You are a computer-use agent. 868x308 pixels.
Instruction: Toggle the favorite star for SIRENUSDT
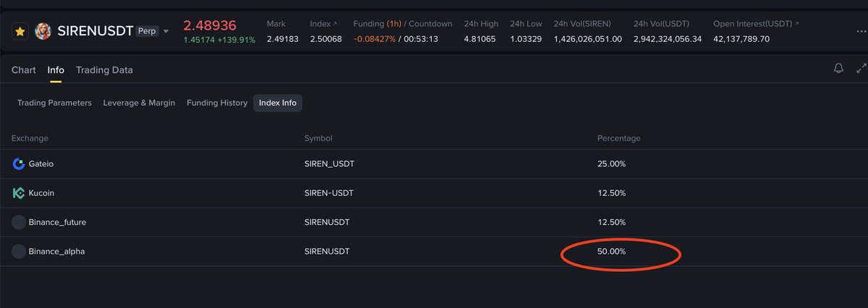pos(20,32)
